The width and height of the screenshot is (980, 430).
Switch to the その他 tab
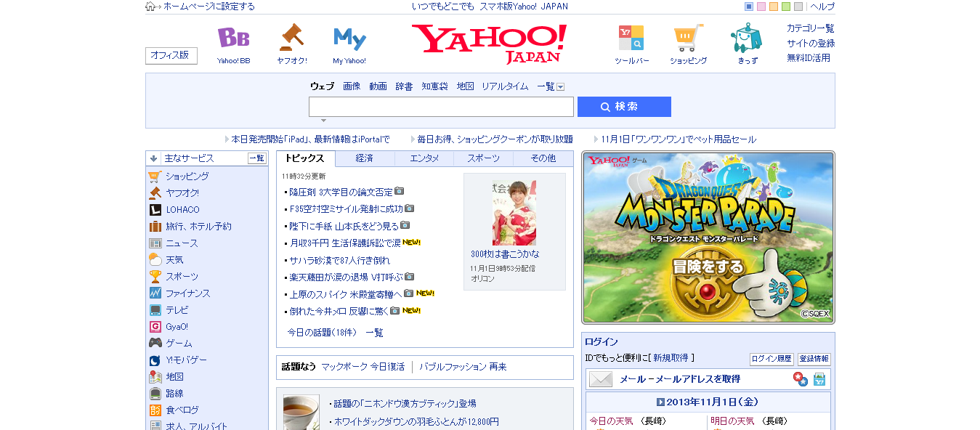coord(543,158)
